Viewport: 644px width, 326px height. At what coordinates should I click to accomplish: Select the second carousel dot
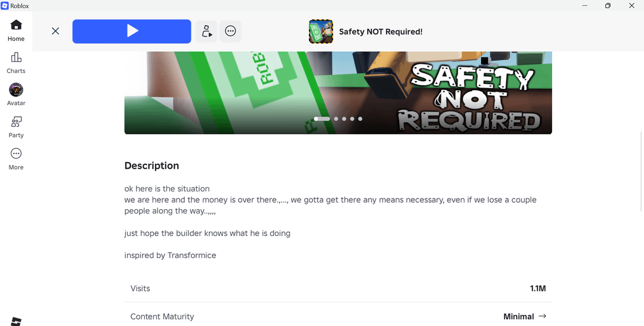pyautogui.click(x=336, y=119)
